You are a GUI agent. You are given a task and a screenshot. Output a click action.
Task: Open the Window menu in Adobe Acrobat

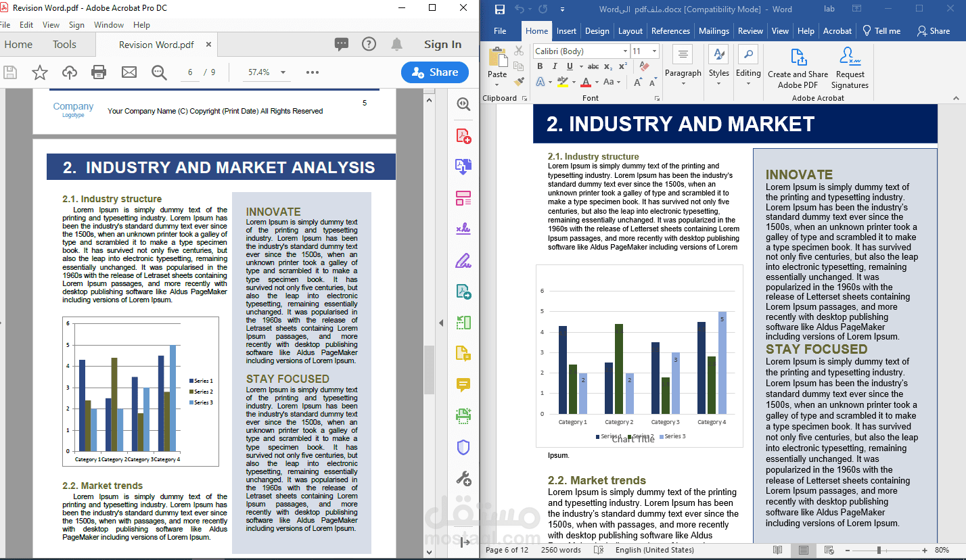tap(109, 25)
